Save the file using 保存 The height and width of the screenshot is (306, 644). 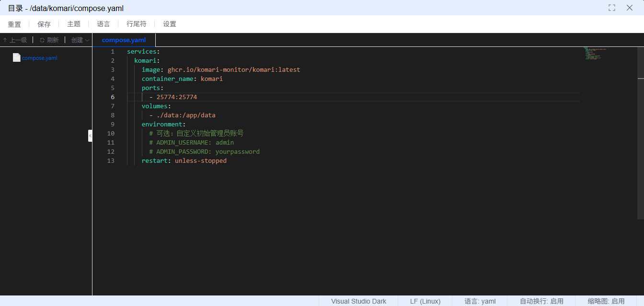click(x=44, y=24)
